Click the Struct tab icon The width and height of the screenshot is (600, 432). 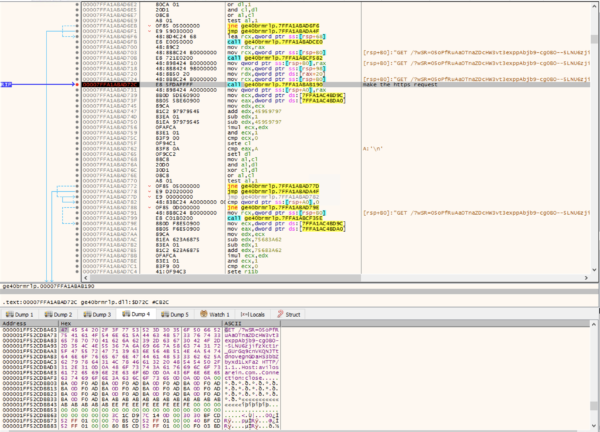point(280,314)
